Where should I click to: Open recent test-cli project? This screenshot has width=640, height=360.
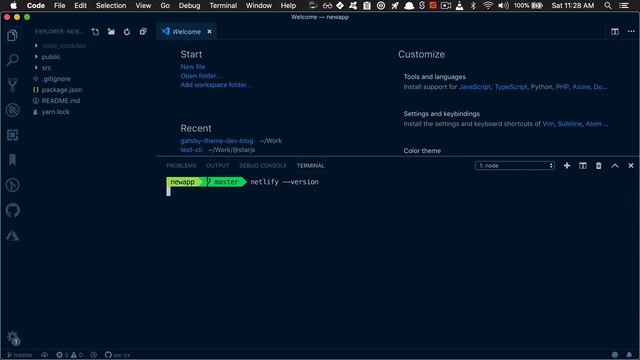pos(191,150)
